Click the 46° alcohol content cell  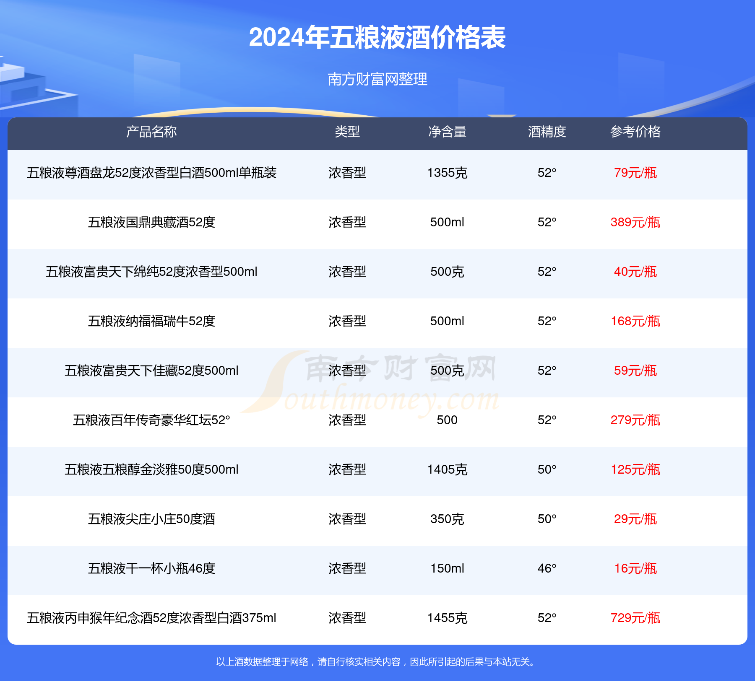point(547,568)
